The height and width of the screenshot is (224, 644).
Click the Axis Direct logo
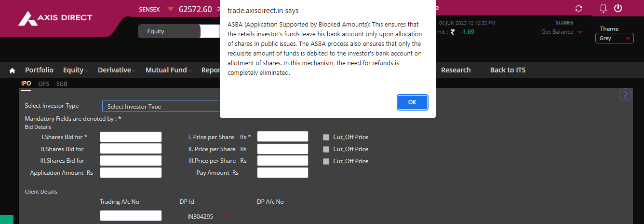coord(55,18)
